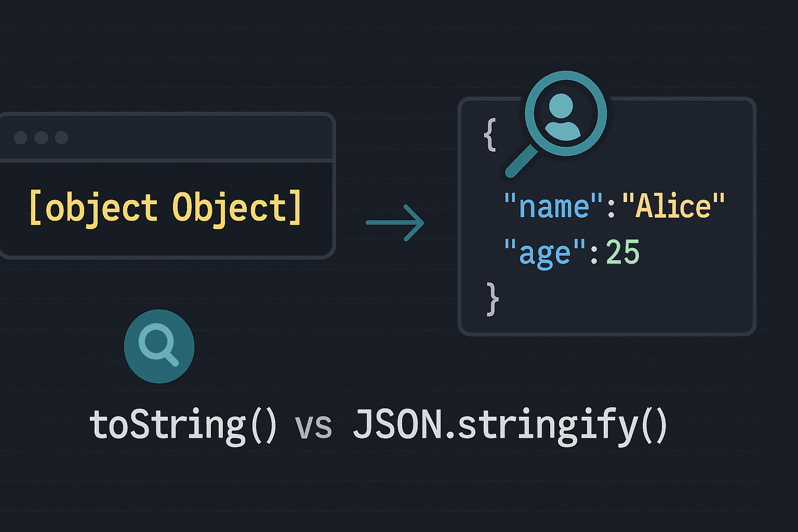Click the capitalized "Object]" word
798x532 pixels.
point(236,208)
